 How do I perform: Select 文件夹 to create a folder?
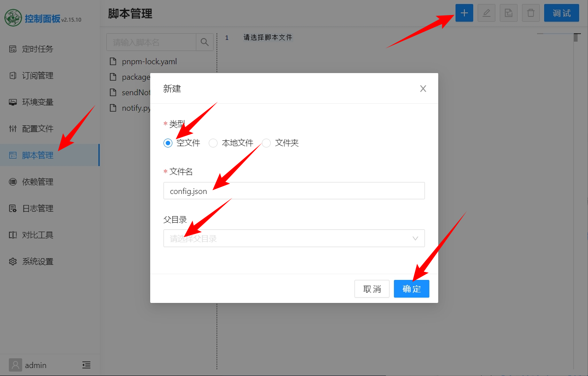[x=266, y=143]
